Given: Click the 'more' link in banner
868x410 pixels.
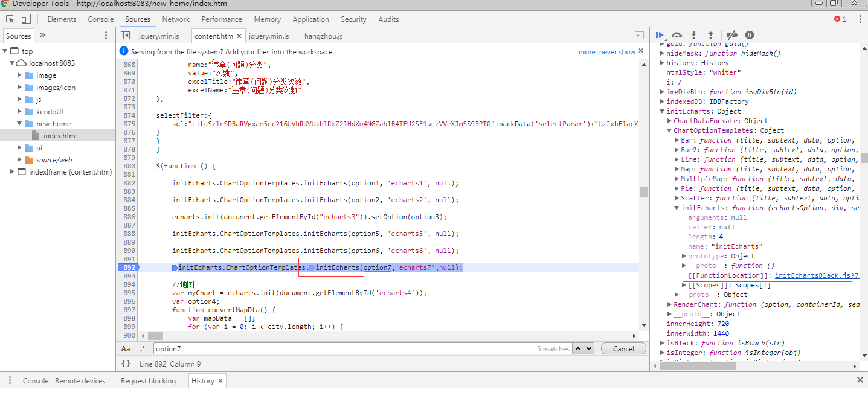Looking at the screenshot, I should point(587,52).
